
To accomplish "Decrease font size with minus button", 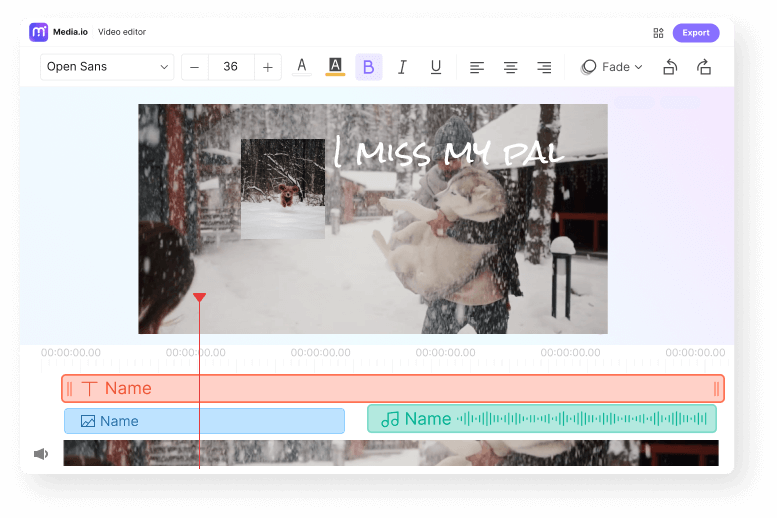I will pos(194,67).
